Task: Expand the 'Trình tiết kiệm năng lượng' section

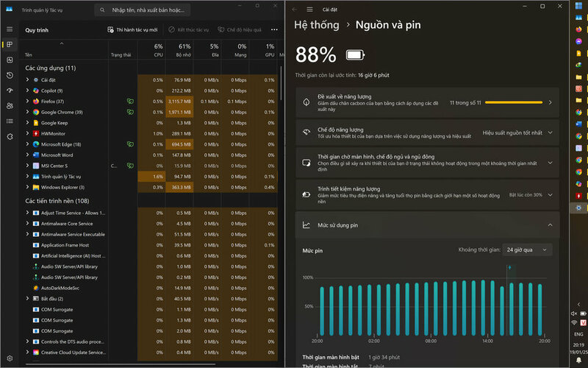Action: (549, 195)
